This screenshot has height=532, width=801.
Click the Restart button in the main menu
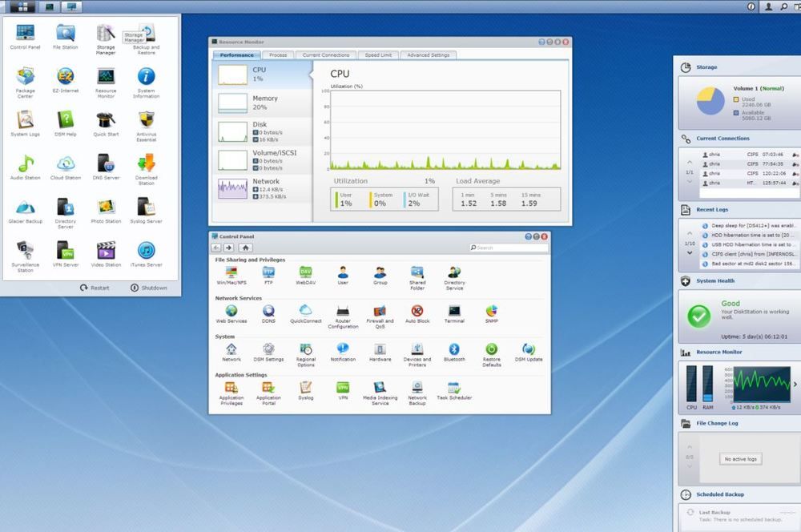coord(95,288)
